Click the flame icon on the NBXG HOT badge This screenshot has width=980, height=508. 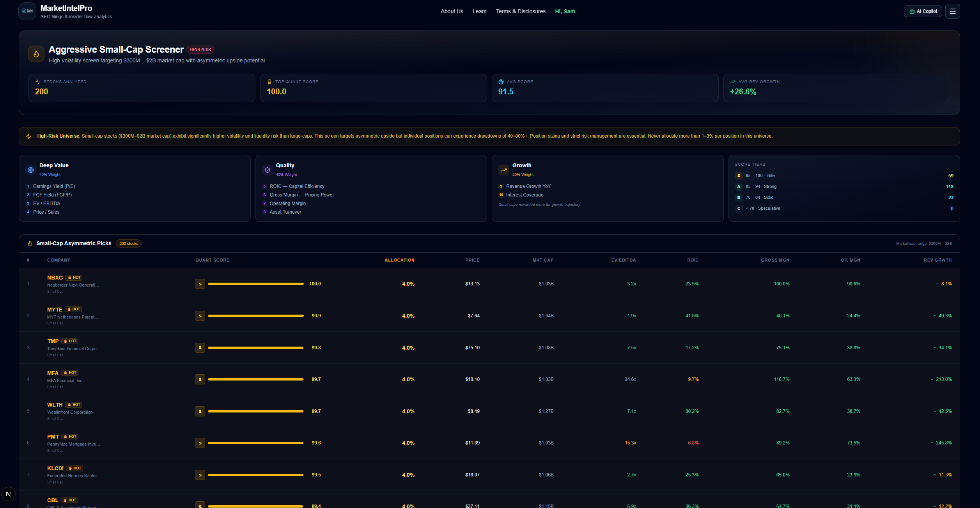(x=69, y=278)
